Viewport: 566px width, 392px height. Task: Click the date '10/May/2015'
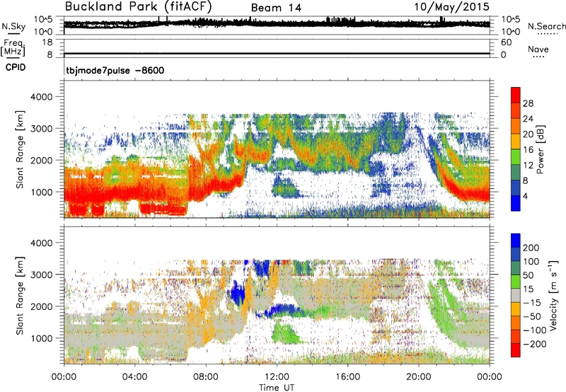point(452,6)
